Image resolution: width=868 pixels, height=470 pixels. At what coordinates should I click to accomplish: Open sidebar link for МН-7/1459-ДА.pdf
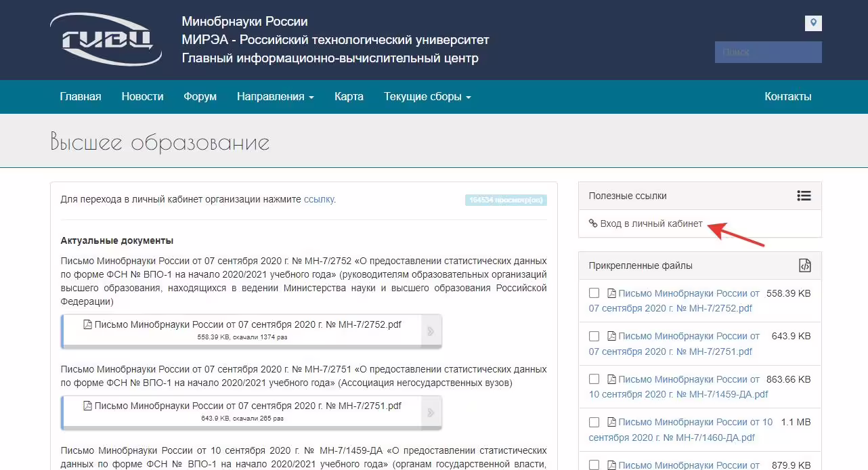[678, 387]
